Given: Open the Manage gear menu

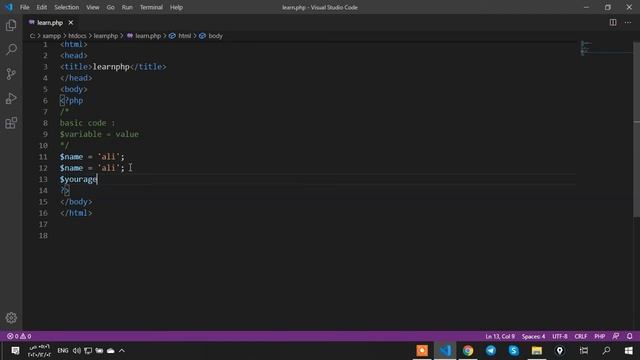Looking at the screenshot, I should coord(11,318).
